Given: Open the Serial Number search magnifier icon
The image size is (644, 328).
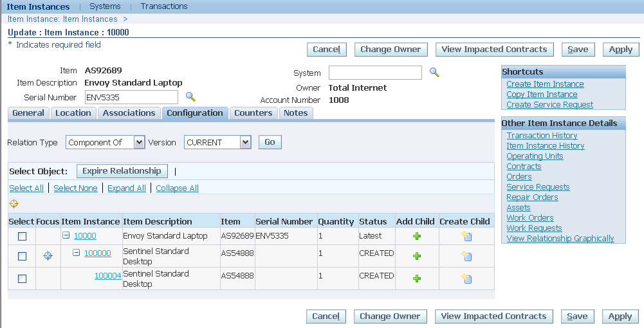Looking at the screenshot, I should 190,97.
